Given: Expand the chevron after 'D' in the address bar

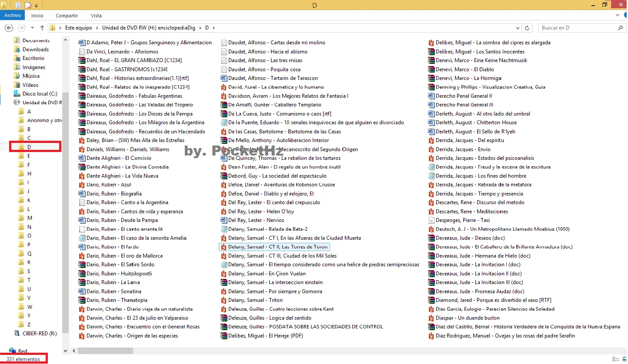Looking at the screenshot, I should (x=214, y=28).
